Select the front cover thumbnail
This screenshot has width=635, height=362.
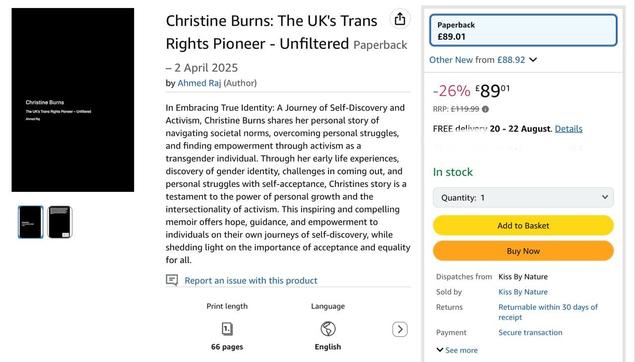click(30, 222)
